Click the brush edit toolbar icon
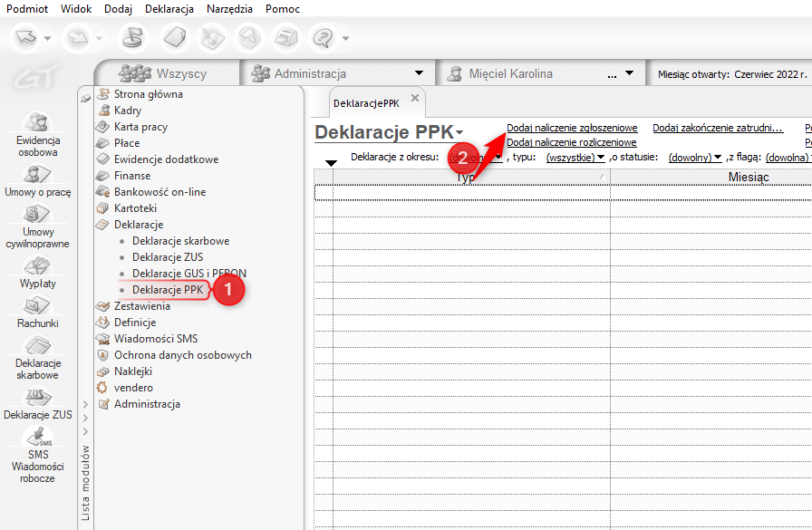The height and width of the screenshot is (530, 812). coord(212,38)
